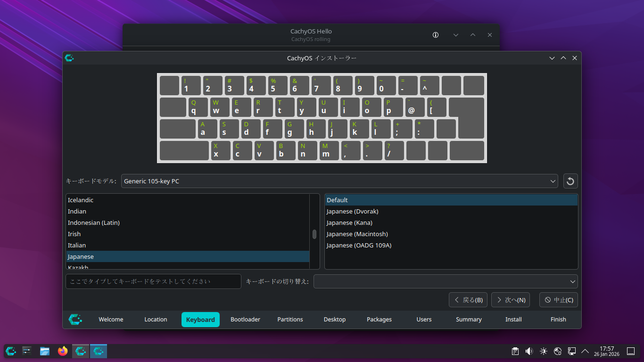Open the CachyOS application launcher

[x=11, y=351]
